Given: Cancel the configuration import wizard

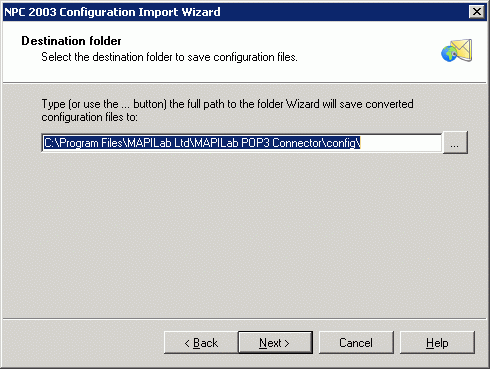Looking at the screenshot, I should coord(356,342).
